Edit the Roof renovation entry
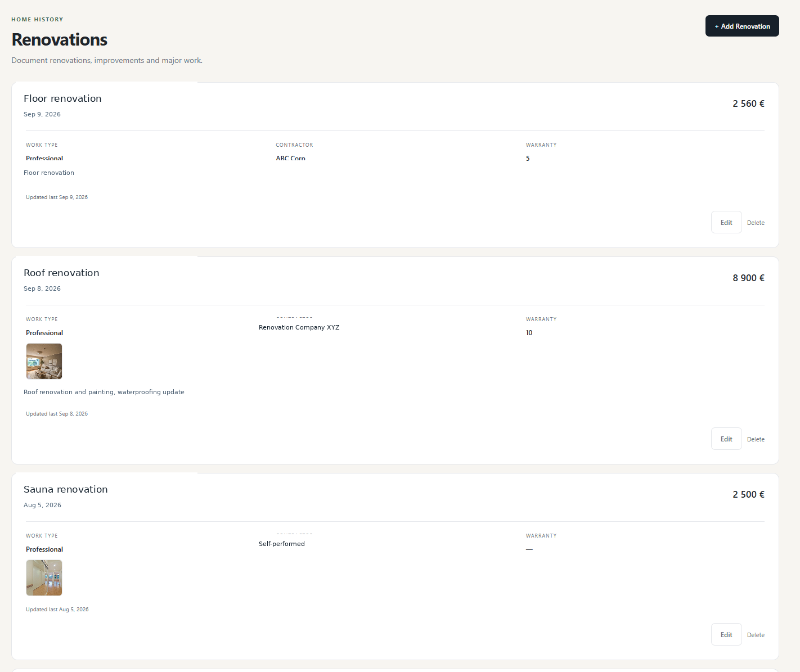This screenshot has height=672, width=800. pos(726,439)
